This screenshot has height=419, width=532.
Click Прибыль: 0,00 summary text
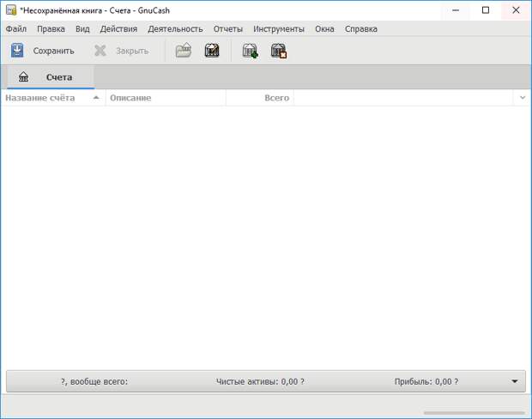point(426,381)
